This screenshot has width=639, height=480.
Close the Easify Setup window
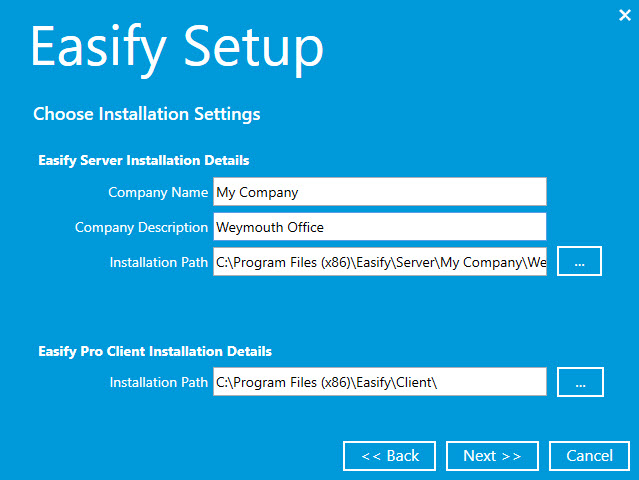point(625,15)
